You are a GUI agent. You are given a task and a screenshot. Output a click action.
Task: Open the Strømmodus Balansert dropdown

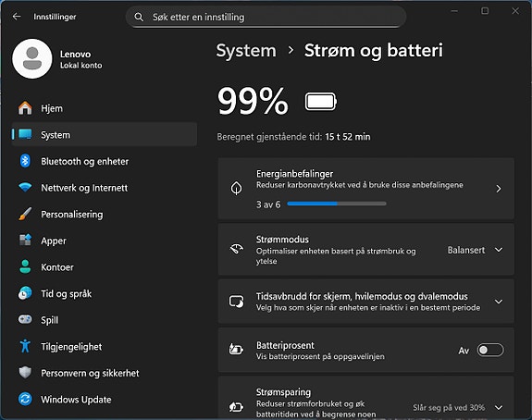(x=475, y=250)
